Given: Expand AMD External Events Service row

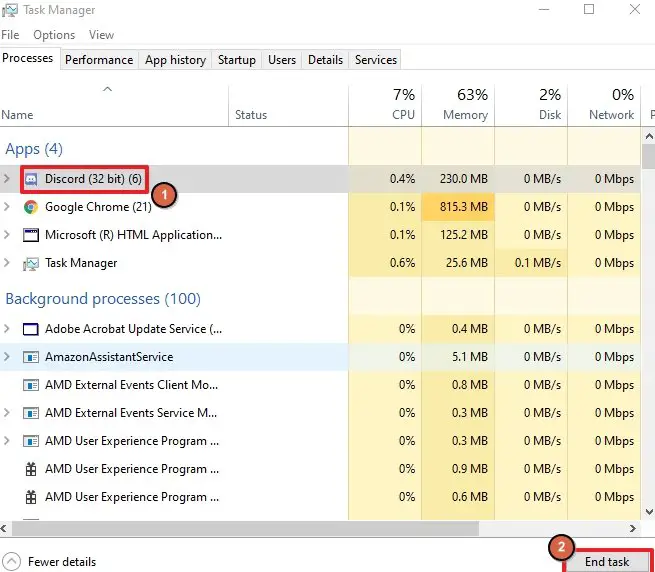Looking at the screenshot, I should [7, 413].
